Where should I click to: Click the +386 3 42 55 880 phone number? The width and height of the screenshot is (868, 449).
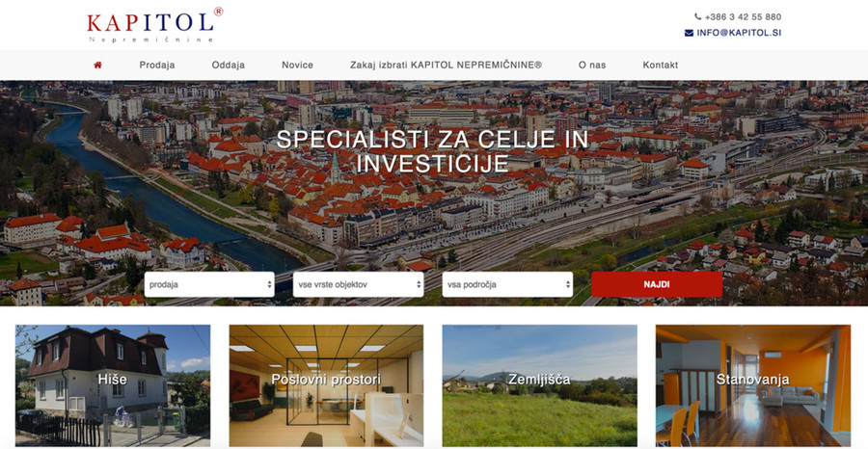coord(743,16)
